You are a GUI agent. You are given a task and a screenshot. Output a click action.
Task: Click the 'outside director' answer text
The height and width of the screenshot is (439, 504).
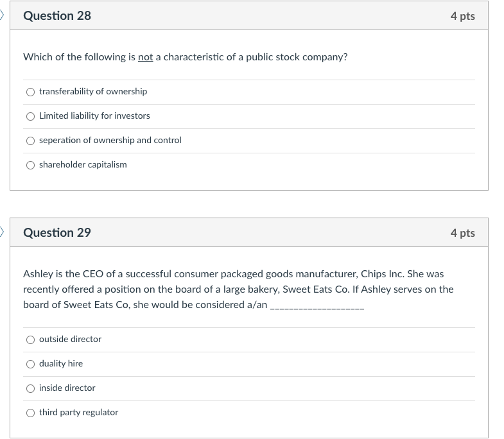[70, 340]
